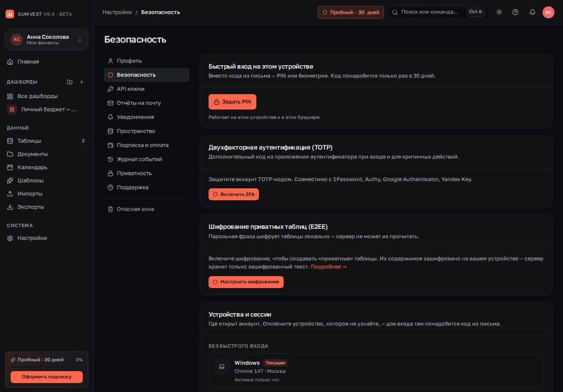Open Личный бюджет dashboard icon
563x392 pixels.
point(12,110)
